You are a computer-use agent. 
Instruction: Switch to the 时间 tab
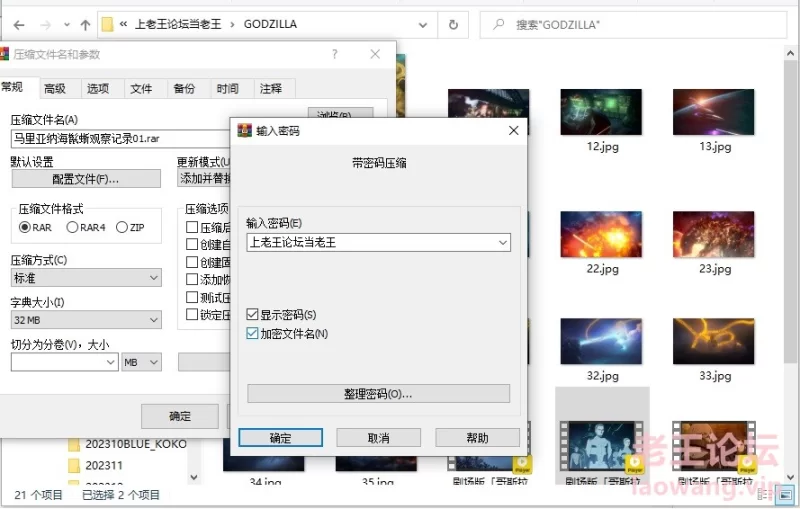[x=227, y=89]
